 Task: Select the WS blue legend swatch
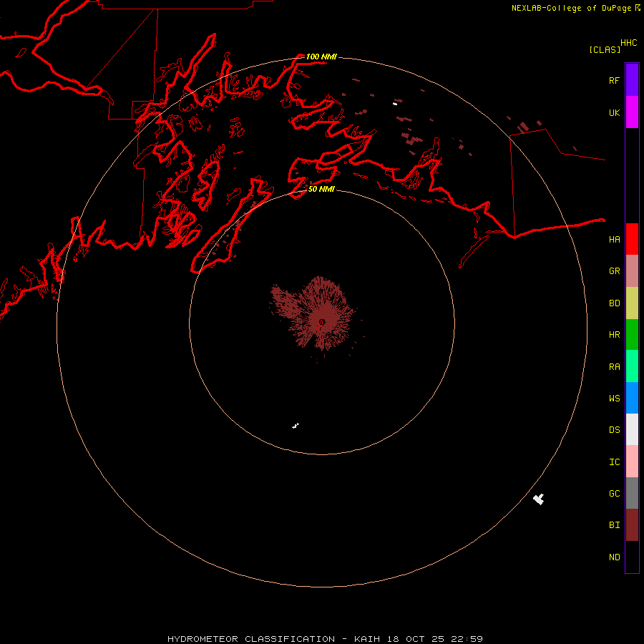click(632, 398)
